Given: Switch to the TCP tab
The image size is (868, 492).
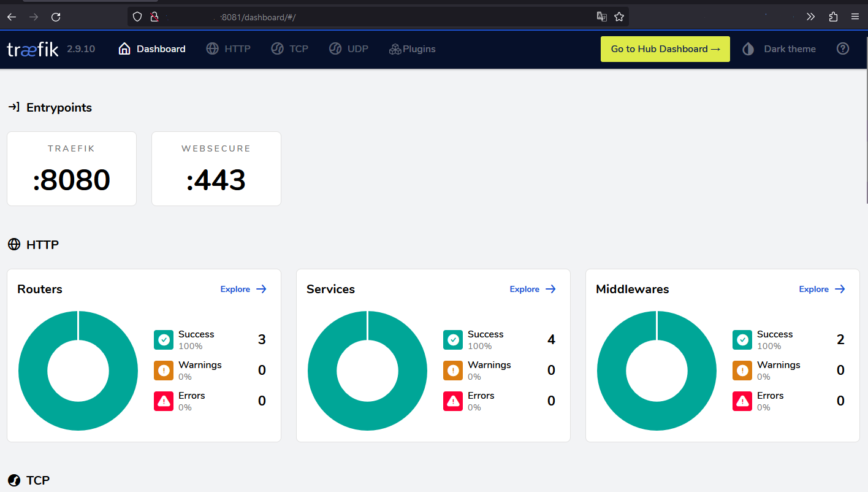Looking at the screenshot, I should click(289, 48).
